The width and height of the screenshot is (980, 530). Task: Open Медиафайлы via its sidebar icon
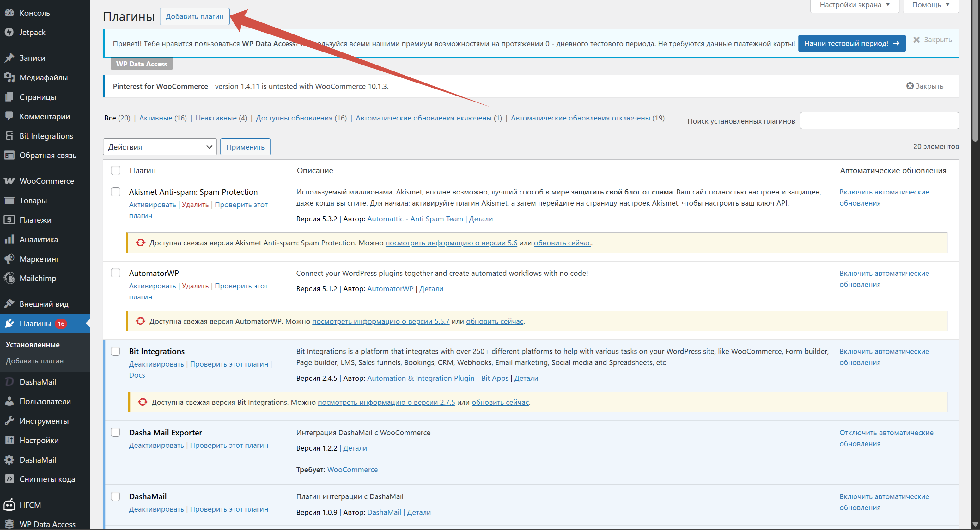9,78
